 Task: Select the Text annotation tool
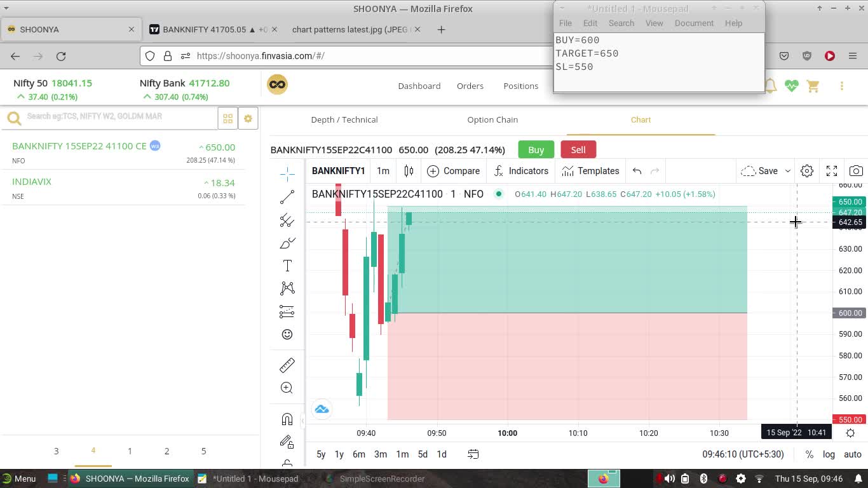pos(287,266)
